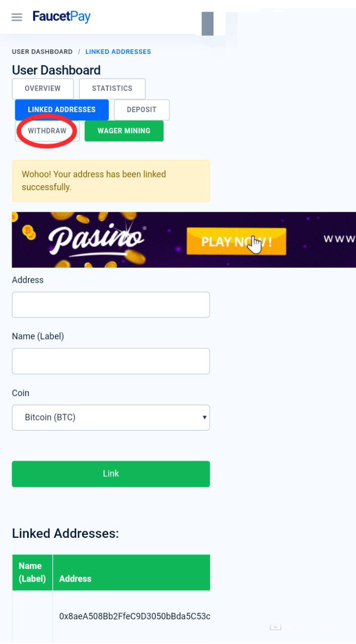Open the Withdraw tab

pyautogui.click(x=47, y=131)
